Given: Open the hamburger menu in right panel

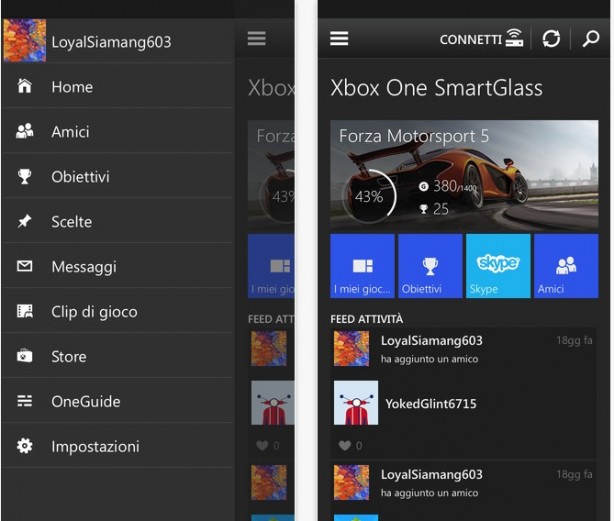Looking at the screenshot, I should pos(339,39).
